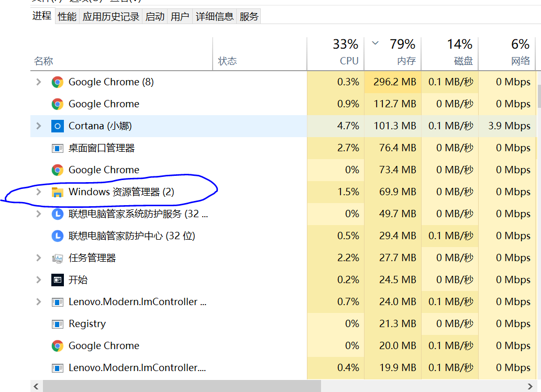This screenshot has width=541, height=392.
Task: Expand the 开始 process
Action: tap(39, 280)
